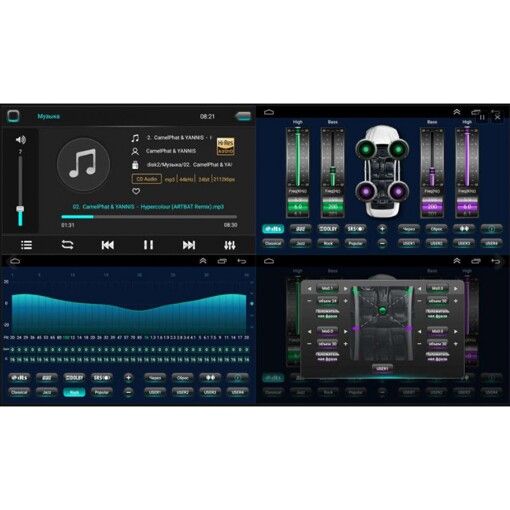Select USER4 preset on speaker screen
The width and height of the screenshot is (510, 510).
tap(491, 243)
